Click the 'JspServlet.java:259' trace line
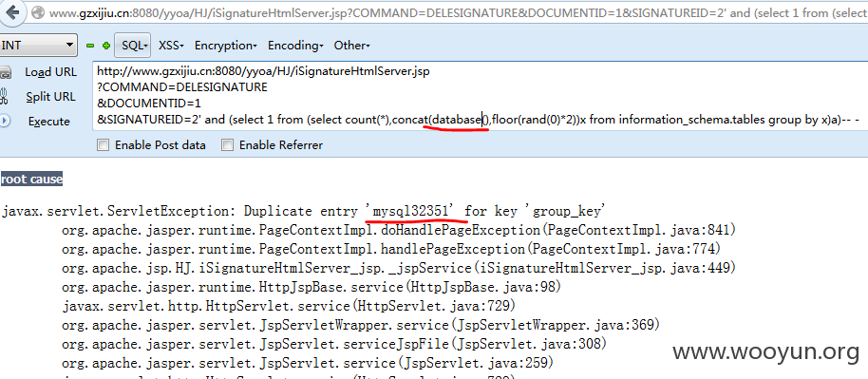This screenshot has width=868, height=379. (308, 363)
